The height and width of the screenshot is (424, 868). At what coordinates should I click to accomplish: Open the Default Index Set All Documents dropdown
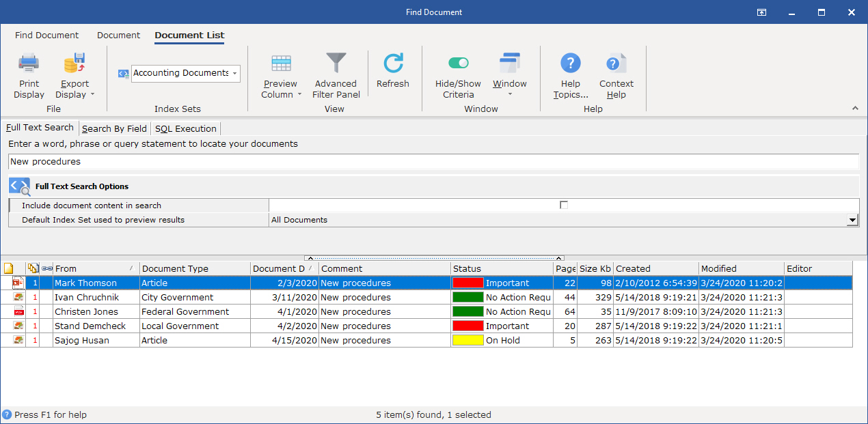(x=852, y=220)
